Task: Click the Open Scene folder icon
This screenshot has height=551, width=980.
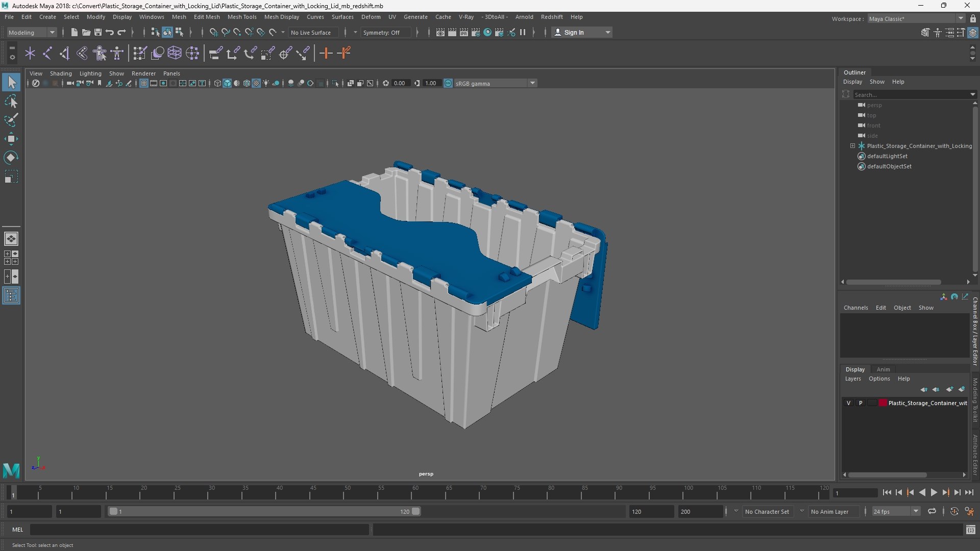Action: coord(86,32)
